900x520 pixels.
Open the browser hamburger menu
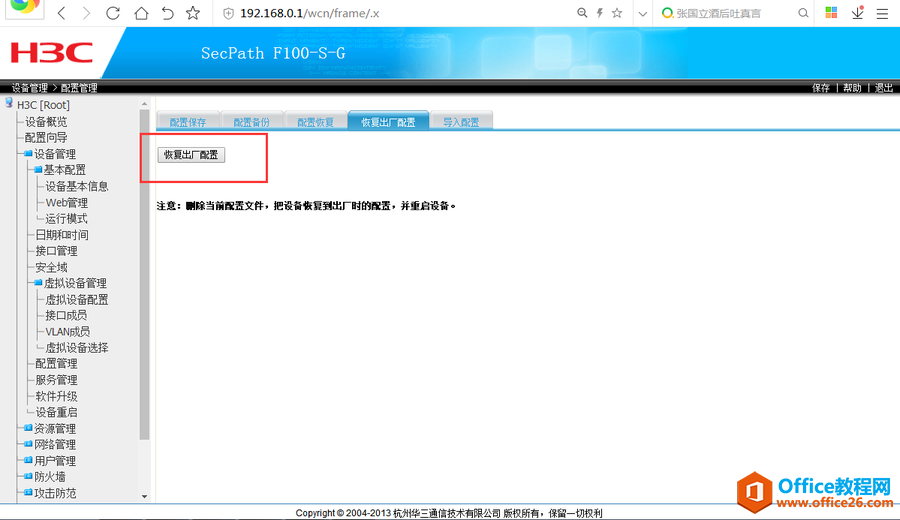point(882,13)
